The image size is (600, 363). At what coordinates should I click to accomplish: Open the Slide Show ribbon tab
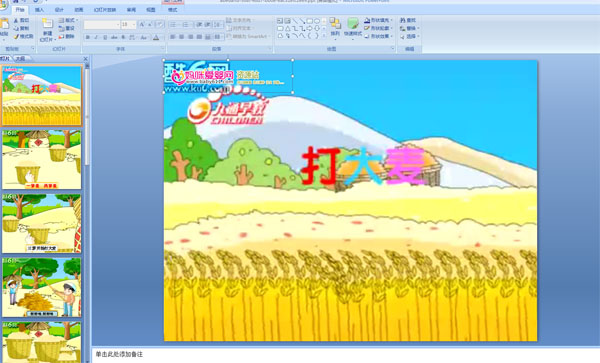[105, 10]
